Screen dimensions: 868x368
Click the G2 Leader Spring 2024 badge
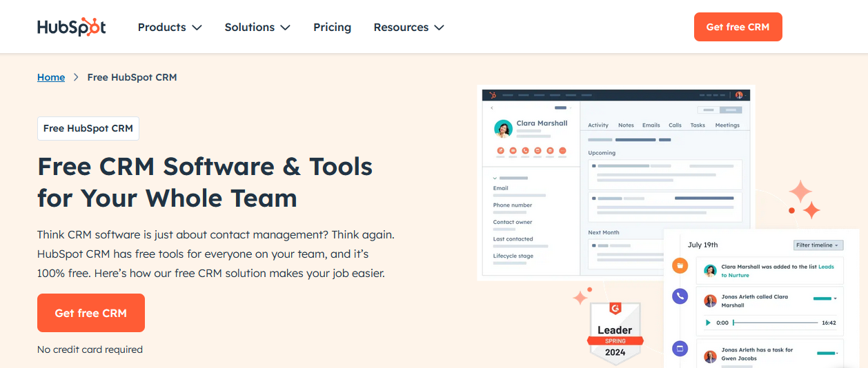(x=615, y=334)
